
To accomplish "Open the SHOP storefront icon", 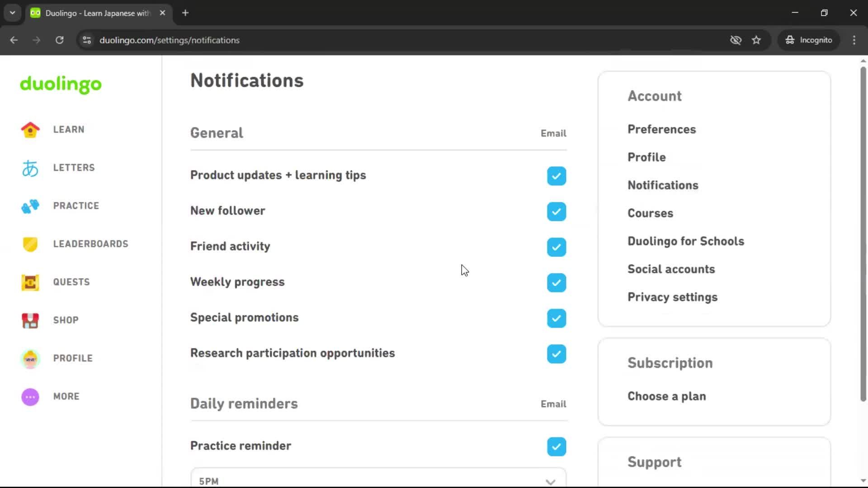I will (30, 320).
